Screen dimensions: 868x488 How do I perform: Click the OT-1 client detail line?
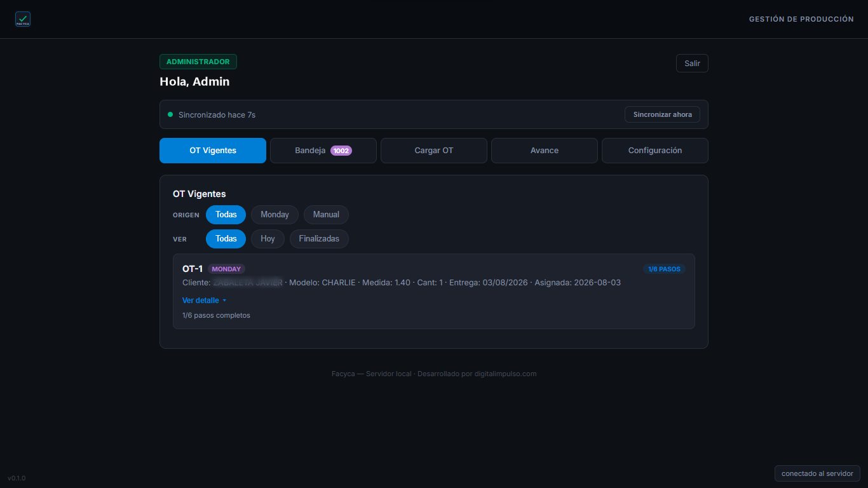point(402,282)
